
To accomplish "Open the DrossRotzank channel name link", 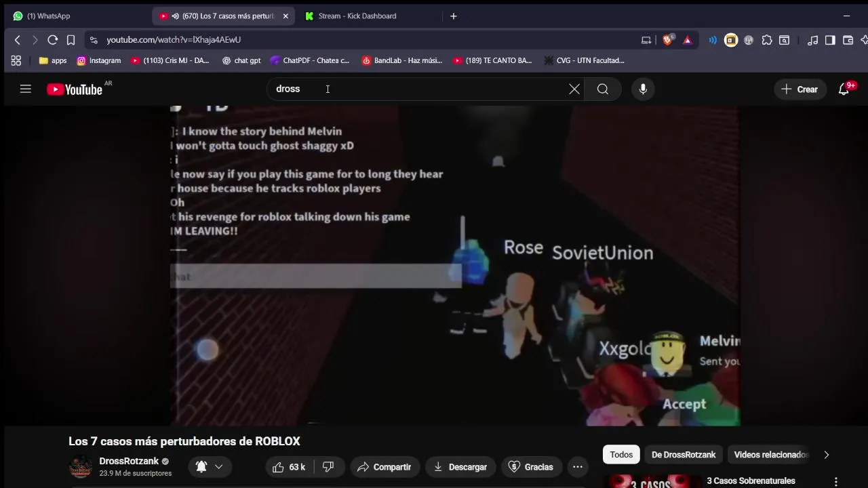I will 129,461.
